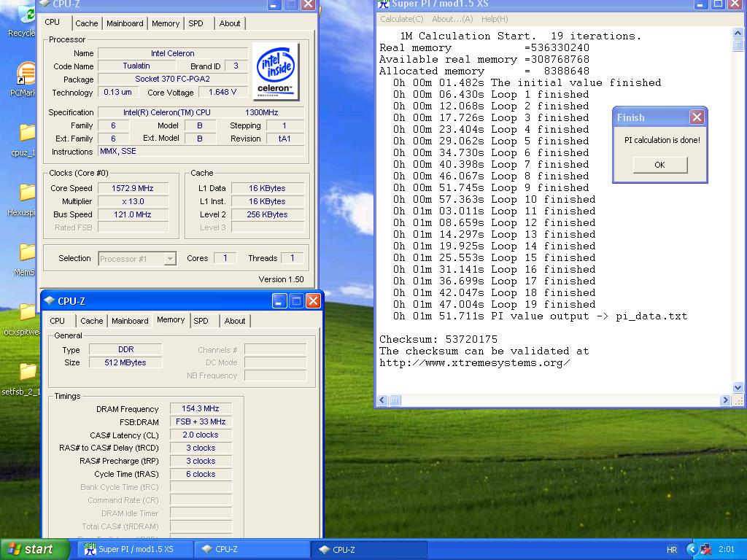This screenshot has width=747, height=560.
Task: Switch to CPU tab in lower CPU-Z window
Action: click(57, 321)
